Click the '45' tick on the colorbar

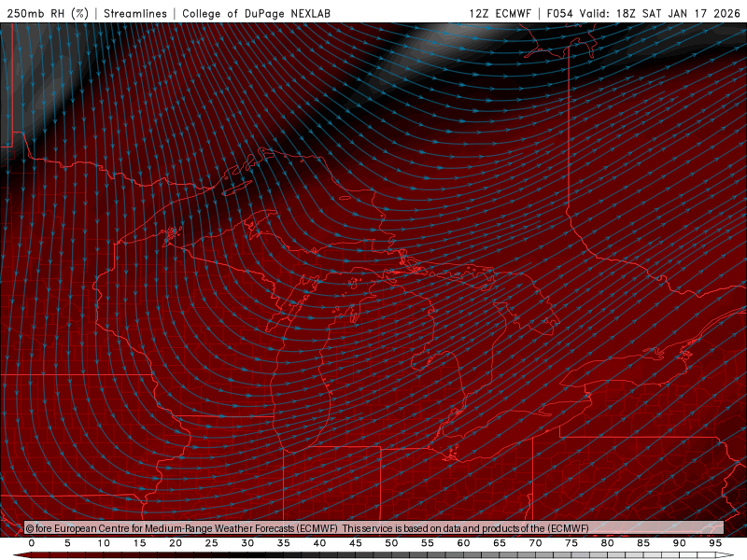tap(356, 543)
